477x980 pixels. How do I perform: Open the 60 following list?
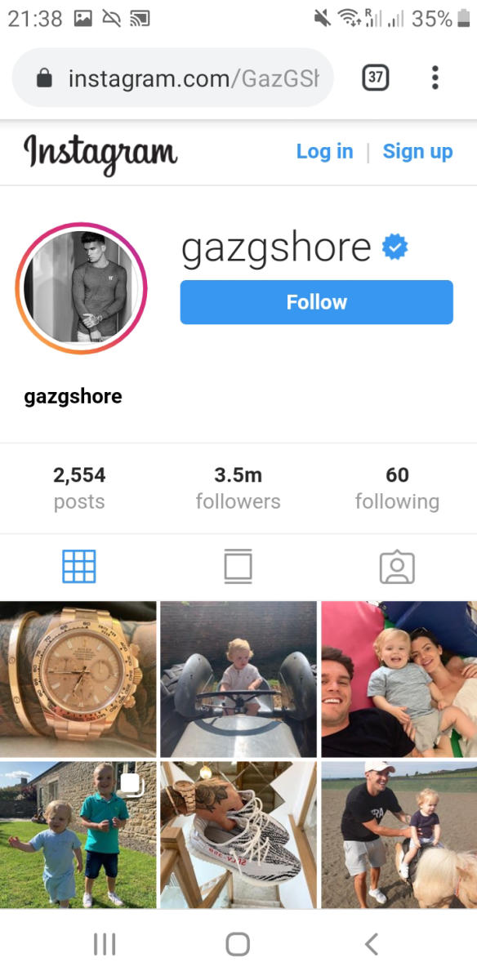tap(397, 488)
